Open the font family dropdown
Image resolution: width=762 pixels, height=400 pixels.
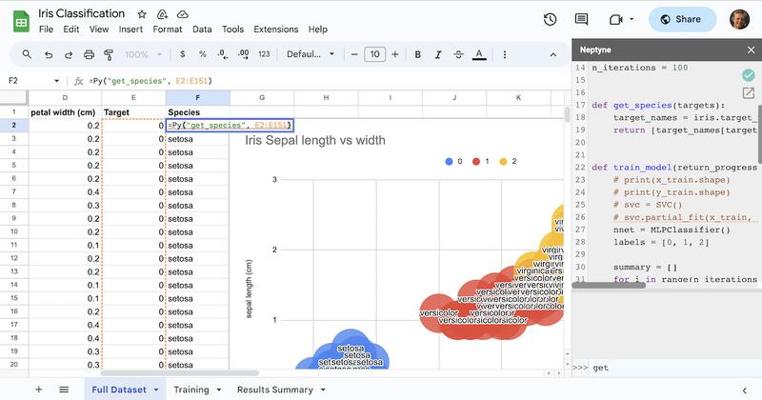tap(310, 54)
